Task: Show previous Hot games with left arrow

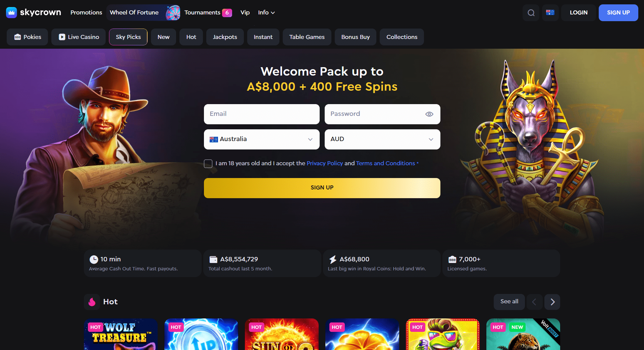Action: 534,302
